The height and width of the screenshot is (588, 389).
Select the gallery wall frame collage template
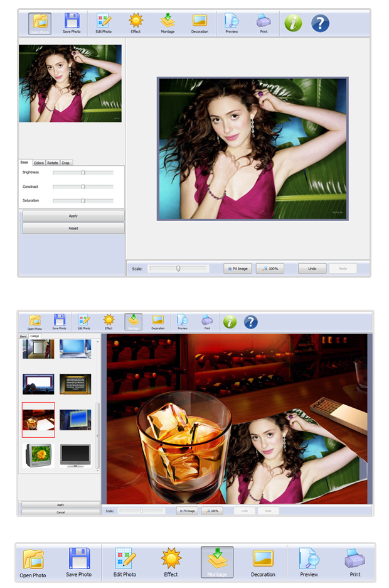coord(38,349)
